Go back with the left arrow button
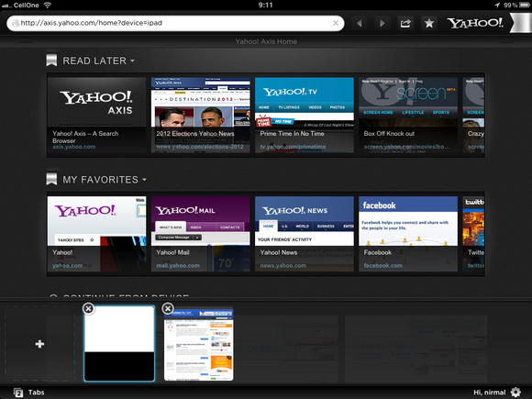The image size is (532, 399). pyautogui.click(x=360, y=23)
